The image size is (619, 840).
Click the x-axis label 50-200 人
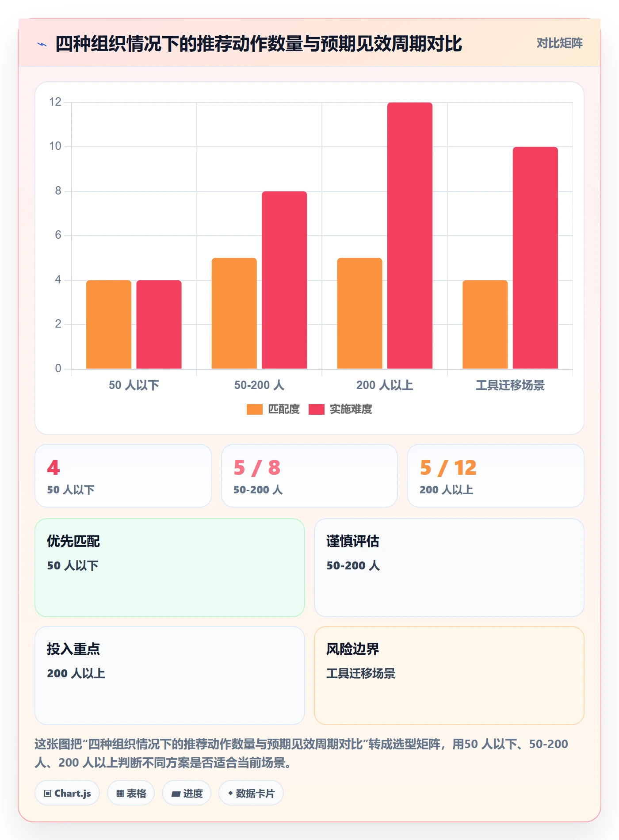pyautogui.click(x=259, y=385)
